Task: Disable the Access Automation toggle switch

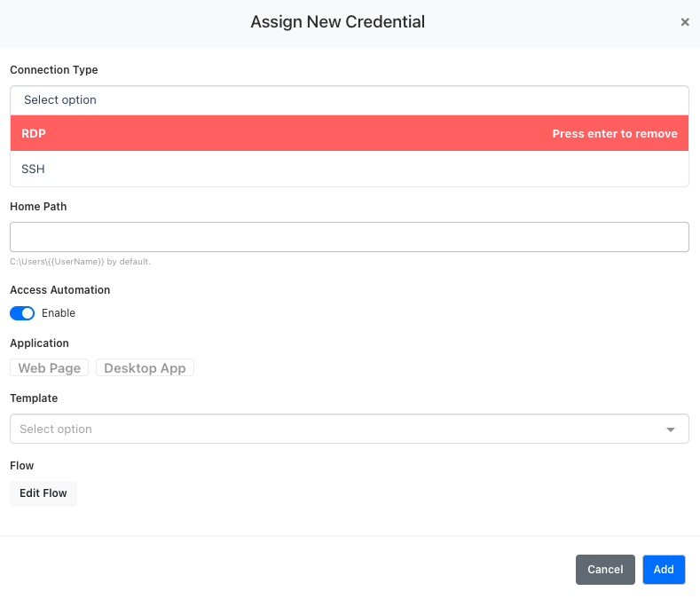Action: (x=22, y=313)
